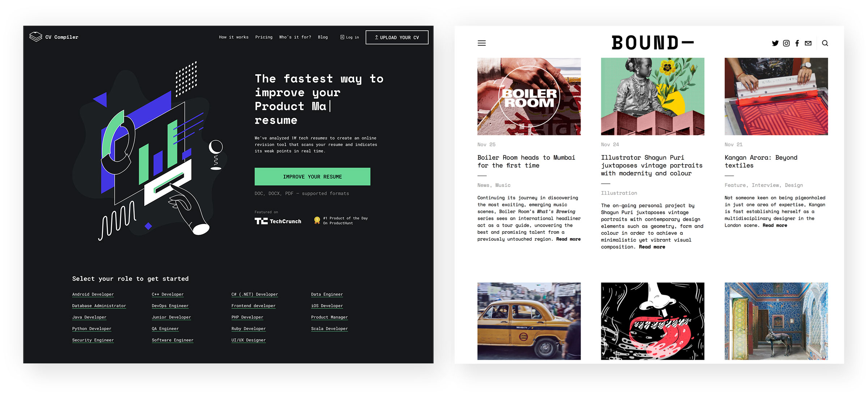Image resolution: width=868 pixels, height=418 pixels.
Task: Click the Interview category tag
Action: pyautogui.click(x=765, y=185)
